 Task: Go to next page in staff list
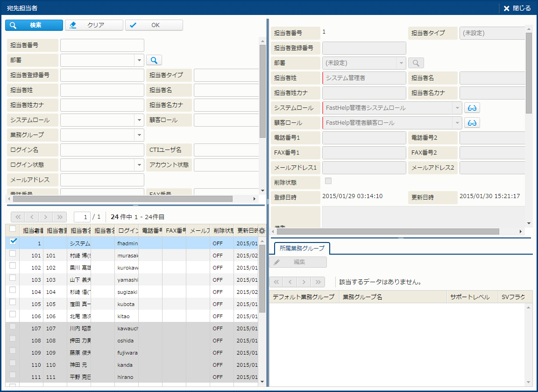(46, 217)
